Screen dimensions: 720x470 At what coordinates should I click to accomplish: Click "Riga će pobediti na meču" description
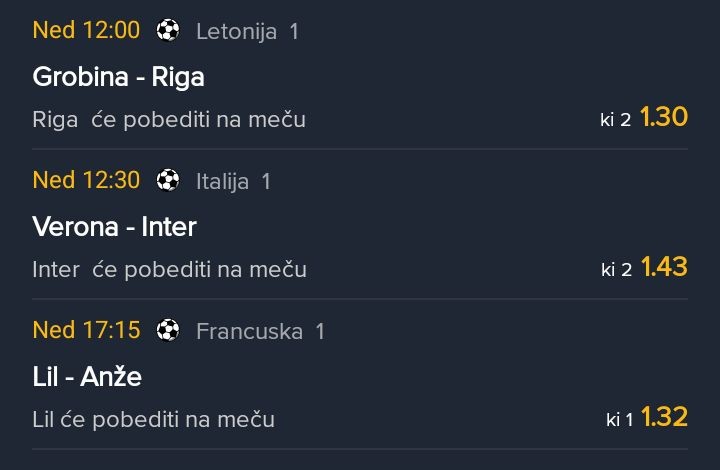[x=169, y=120]
